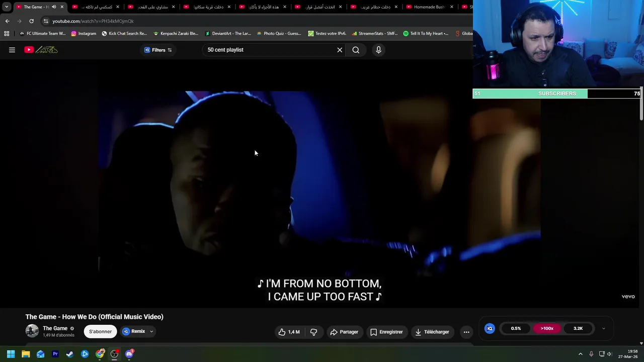Viewport: 644px width, 362px height.
Task: Open File Explorer from the taskbar
Action: pyautogui.click(x=26, y=354)
